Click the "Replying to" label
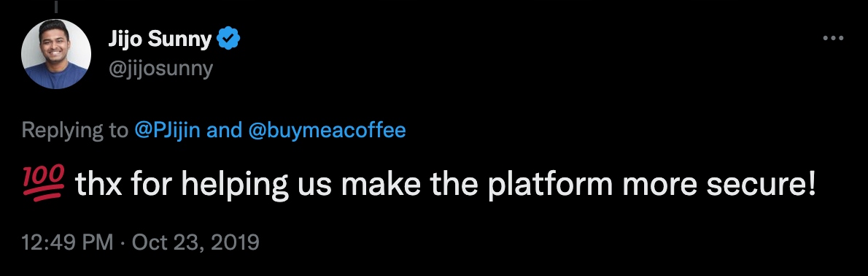Screen dimensions: 868x276 [x=75, y=130]
